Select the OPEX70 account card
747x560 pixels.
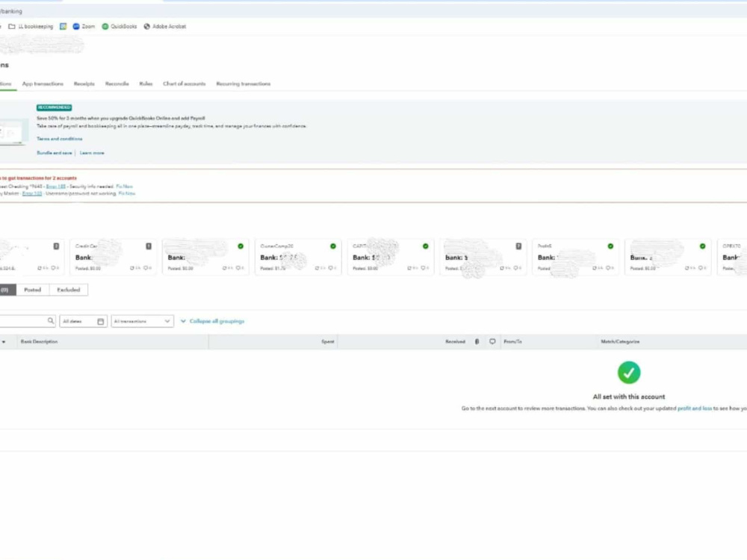pyautogui.click(x=733, y=257)
